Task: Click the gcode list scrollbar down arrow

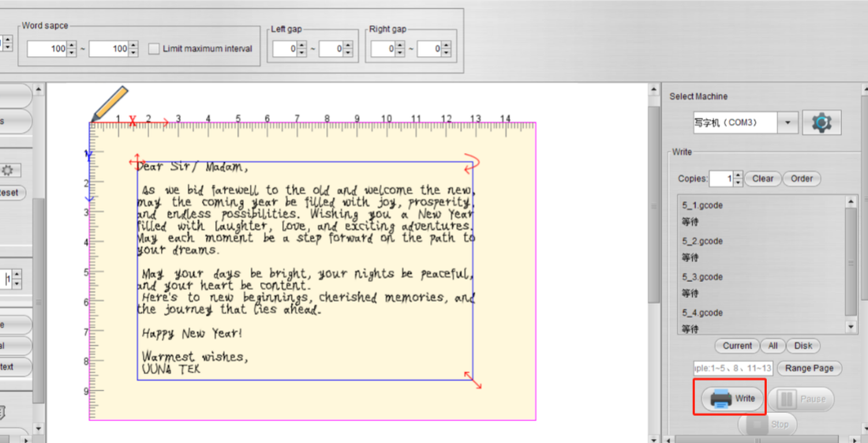Action: click(851, 328)
